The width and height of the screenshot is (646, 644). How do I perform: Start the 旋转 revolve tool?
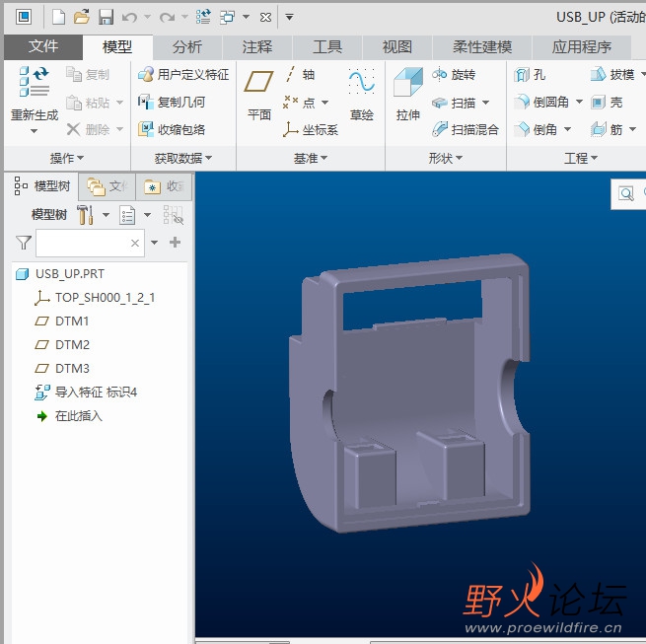tap(454, 75)
